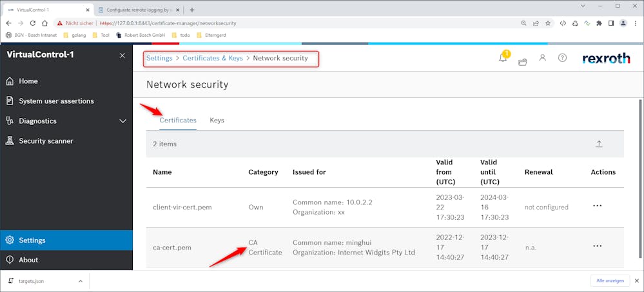Screen dimensions: 644x292
Task: Click the Renewal column header
Action: pyautogui.click(x=538, y=172)
